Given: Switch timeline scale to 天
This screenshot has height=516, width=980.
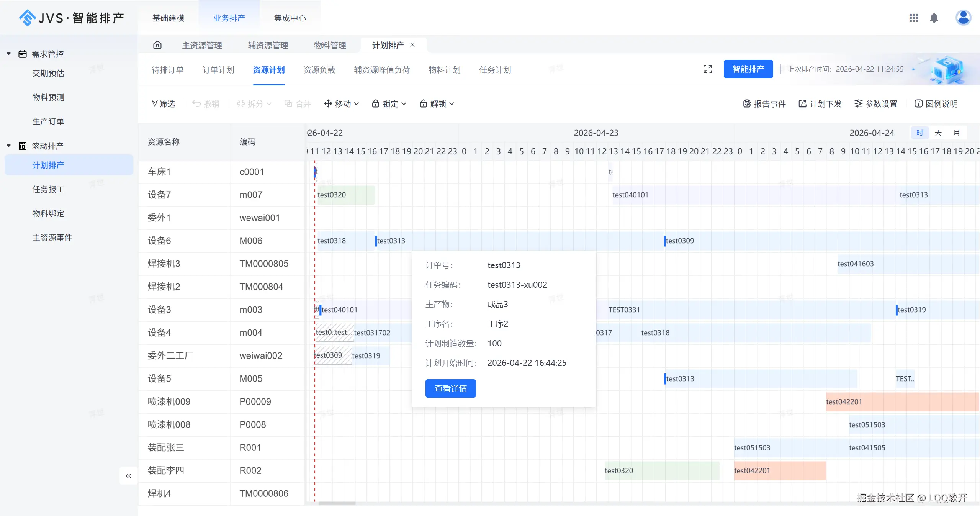Looking at the screenshot, I should click(x=938, y=133).
